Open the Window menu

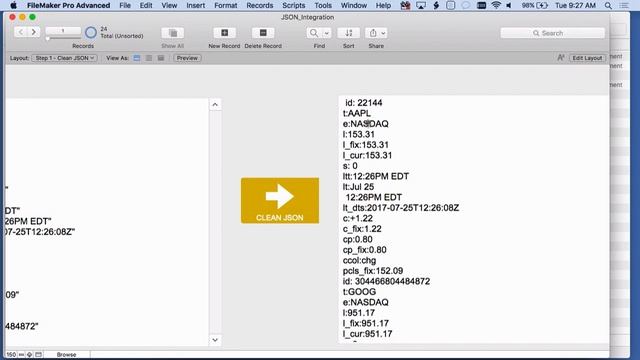click(353, 5)
